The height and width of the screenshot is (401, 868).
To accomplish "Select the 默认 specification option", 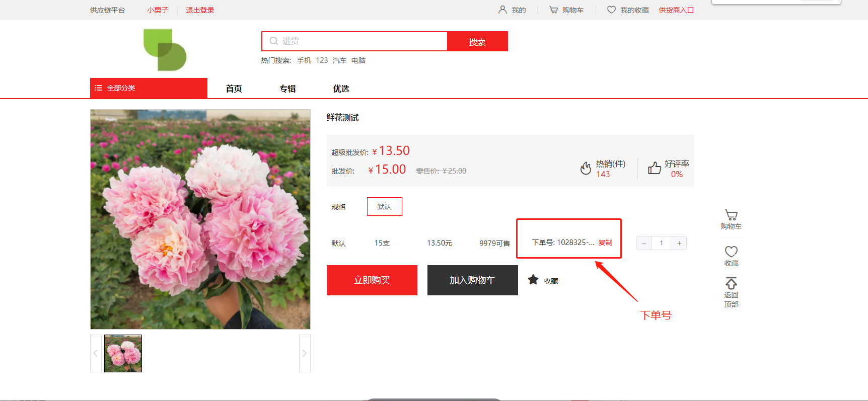I will tap(384, 207).
